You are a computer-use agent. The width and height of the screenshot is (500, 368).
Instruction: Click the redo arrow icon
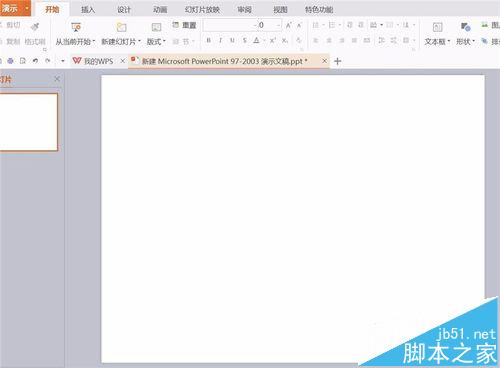tap(48, 61)
